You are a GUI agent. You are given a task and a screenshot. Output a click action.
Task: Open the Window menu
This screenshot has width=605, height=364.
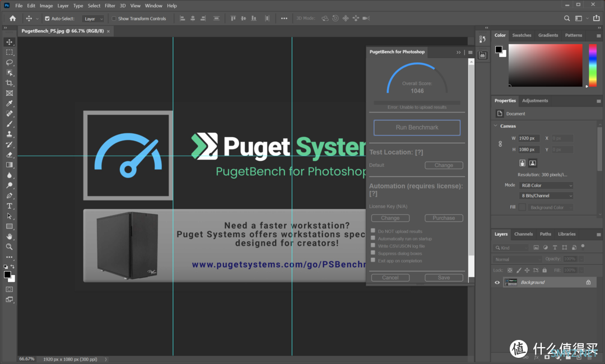coord(153,6)
